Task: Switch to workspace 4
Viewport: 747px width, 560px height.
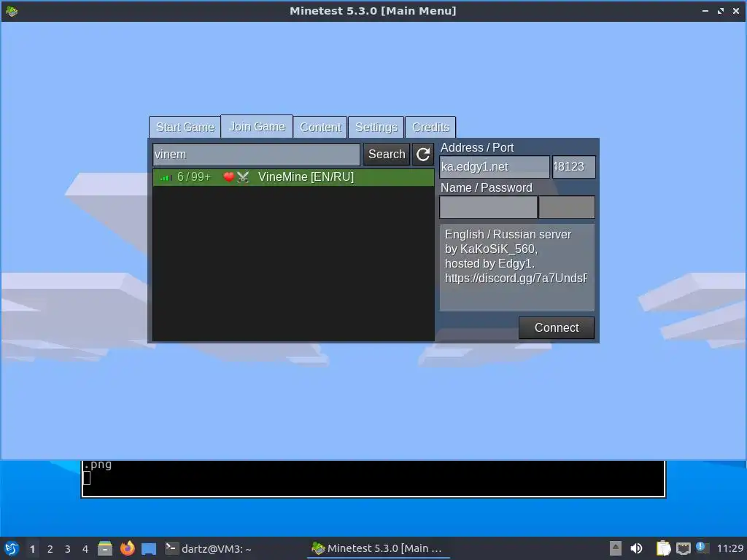Action: (85, 549)
